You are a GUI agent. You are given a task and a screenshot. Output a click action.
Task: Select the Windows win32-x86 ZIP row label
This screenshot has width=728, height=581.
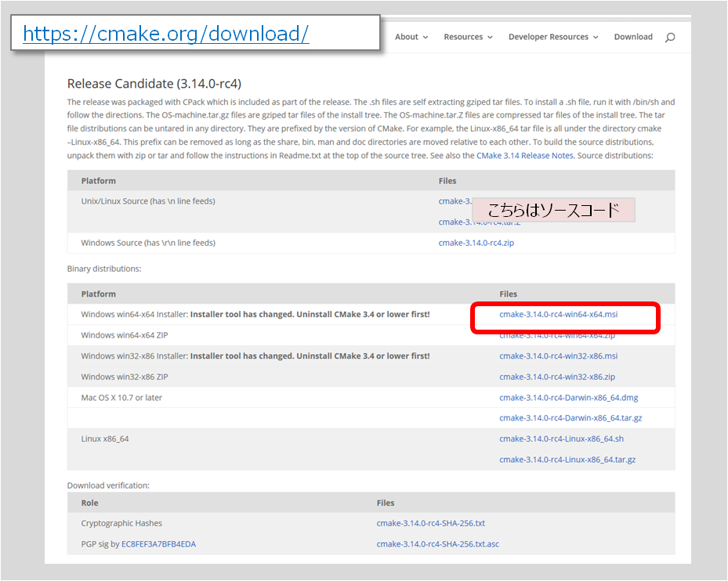click(x=125, y=377)
